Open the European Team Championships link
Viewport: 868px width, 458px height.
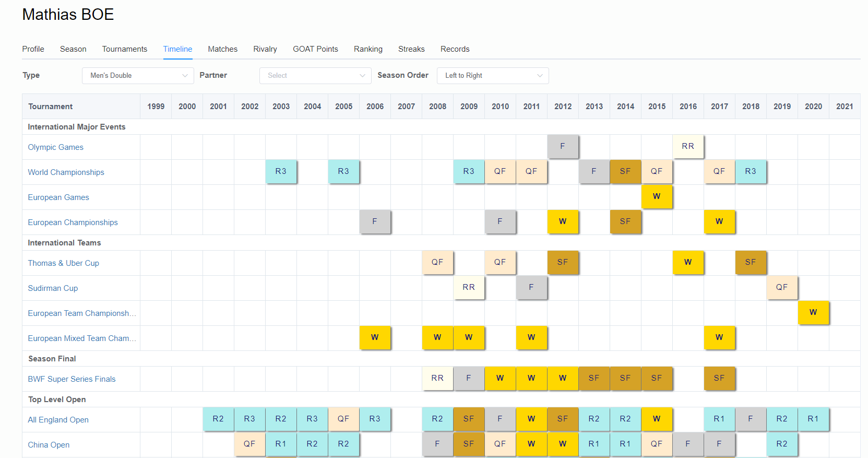(x=82, y=313)
